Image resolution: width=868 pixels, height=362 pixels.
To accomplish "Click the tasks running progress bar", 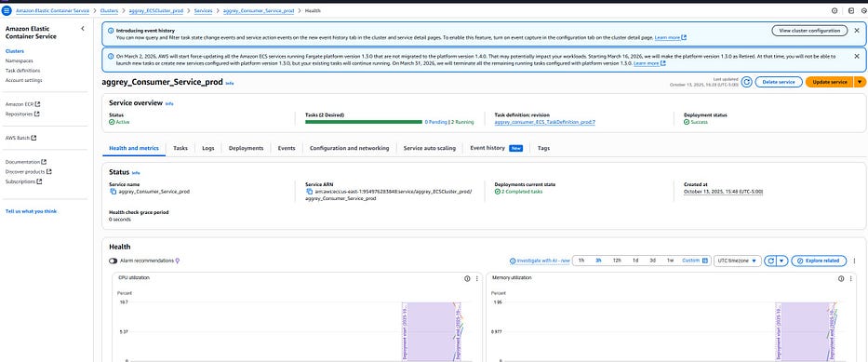I will point(364,122).
